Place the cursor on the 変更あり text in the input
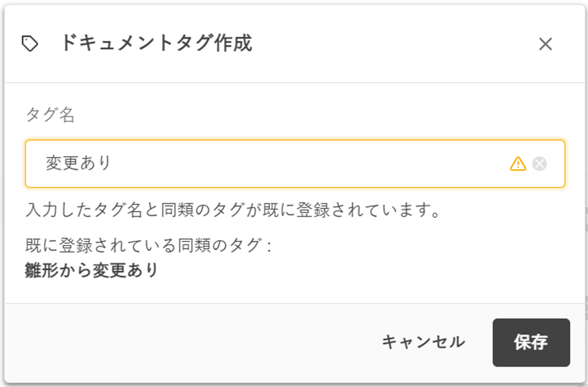 [79, 164]
